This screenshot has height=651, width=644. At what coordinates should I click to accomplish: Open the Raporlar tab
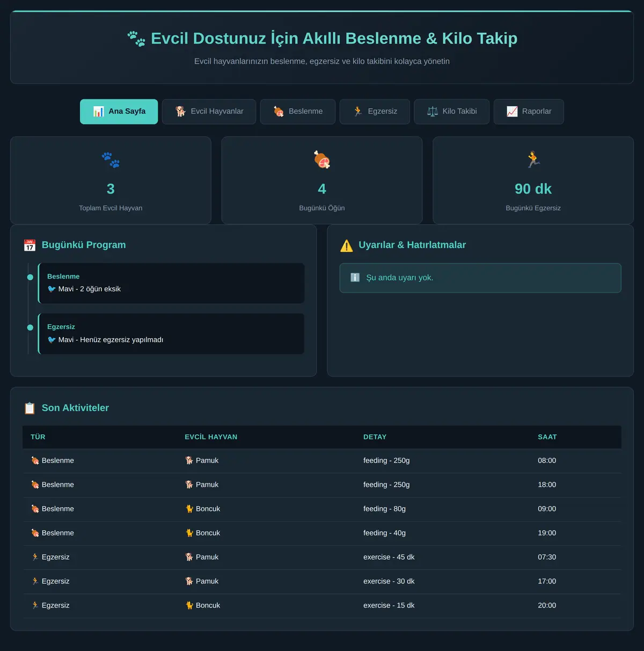point(529,112)
